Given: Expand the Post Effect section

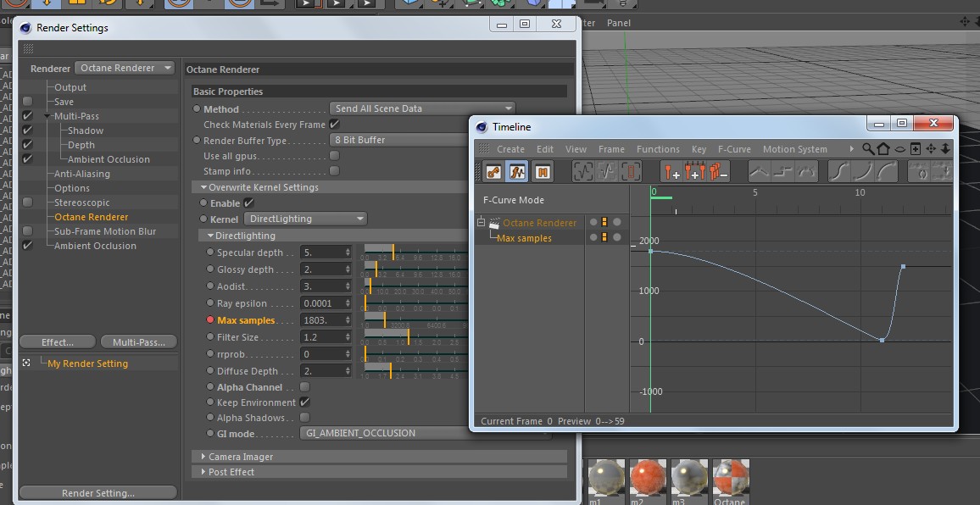Looking at the screenshot, I should pyautogui.click(x=203, y=471).
